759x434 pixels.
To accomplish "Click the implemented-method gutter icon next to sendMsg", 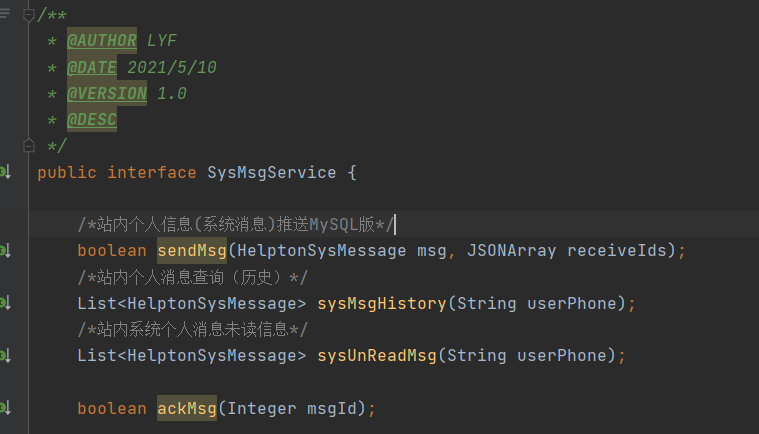I will [5, 251].
